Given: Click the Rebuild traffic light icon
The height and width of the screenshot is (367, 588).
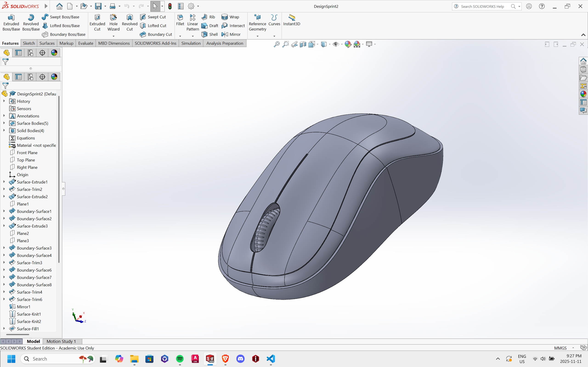Looking at the screenshot, I should pyautogui.click(x=170, y=6).
